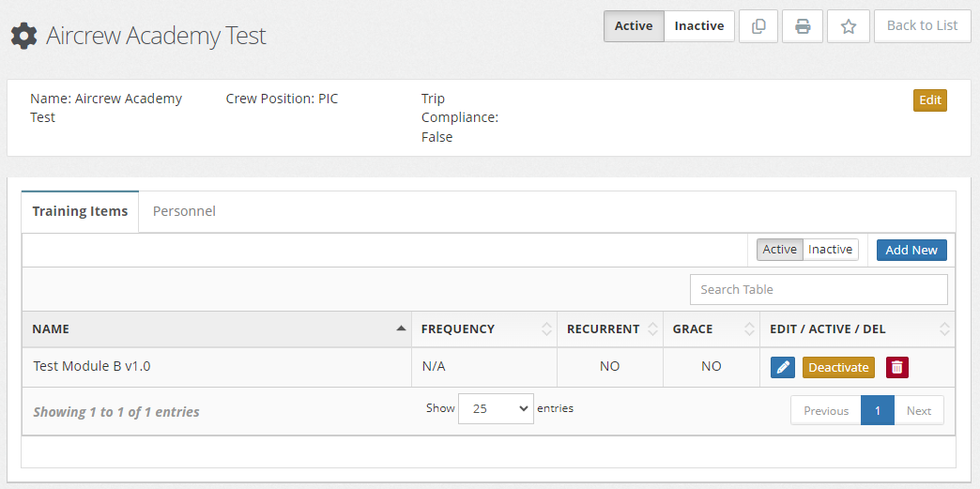Toggle top header Active filter
The height and width of the screenshot is (489, 980).
634,26
